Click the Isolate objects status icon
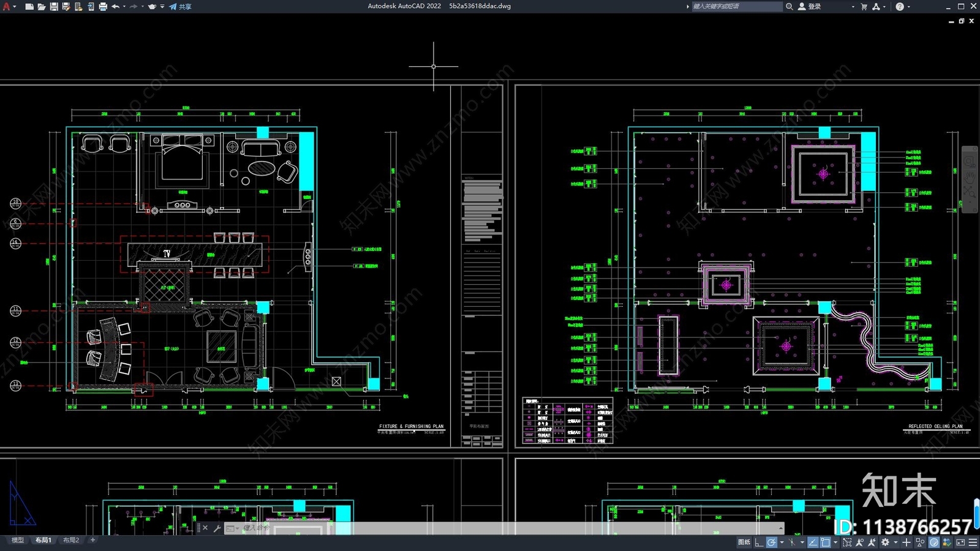 [920, 542]
